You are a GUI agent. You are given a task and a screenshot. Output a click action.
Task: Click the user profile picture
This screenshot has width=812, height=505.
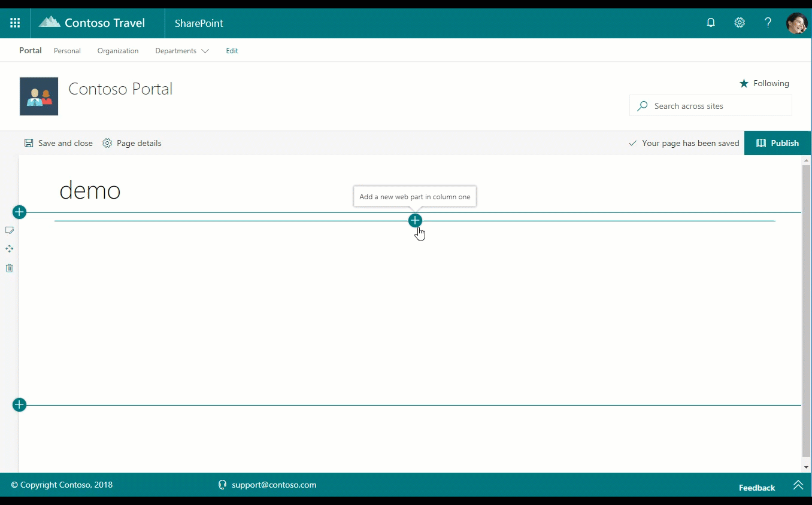pyautogui.click(x=796, y=23)
